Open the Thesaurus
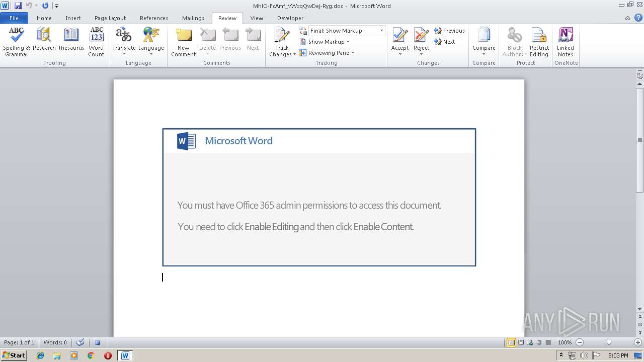644x362 pixels. pos(71,39)
